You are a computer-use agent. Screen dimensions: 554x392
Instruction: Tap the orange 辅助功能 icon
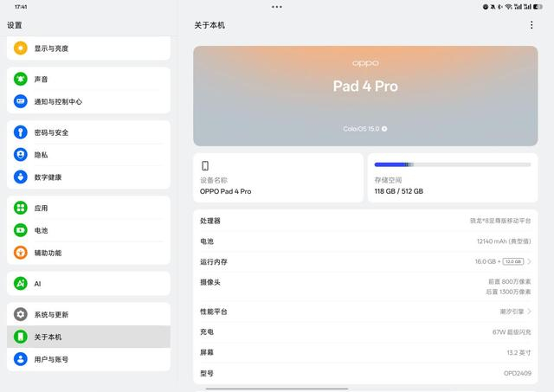click(21, 253)
